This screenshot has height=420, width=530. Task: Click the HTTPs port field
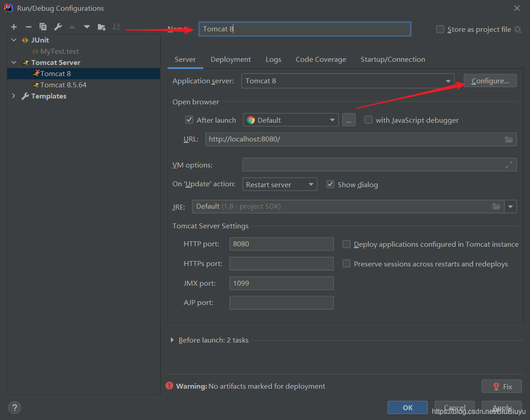[281, 264]
